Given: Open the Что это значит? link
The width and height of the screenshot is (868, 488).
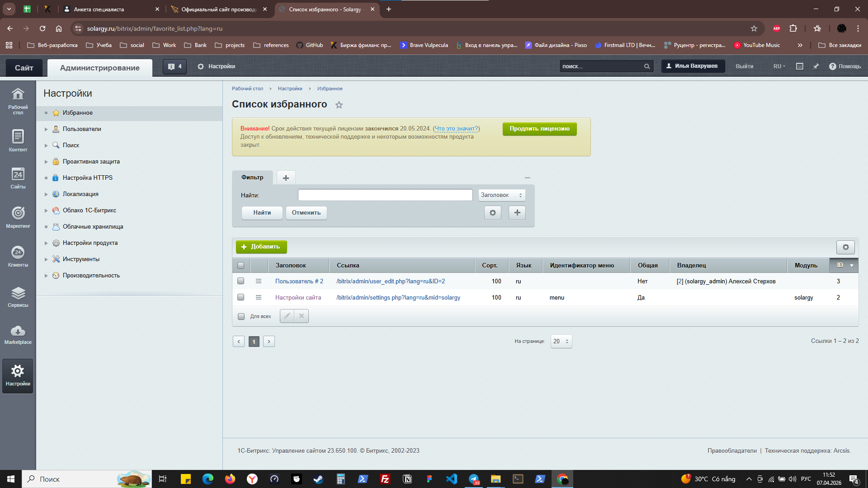Looking at the screenshot, I should point(456,129).
